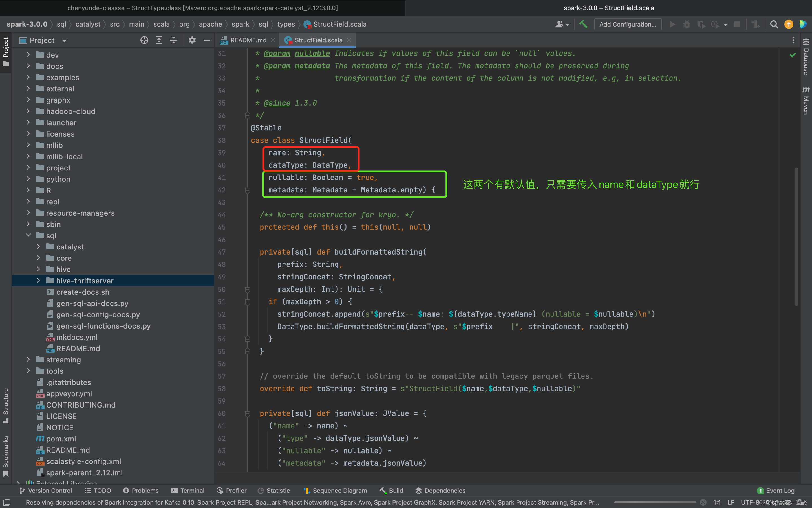Open the Sequence Diagram tool window
The height and width of the screenshot is (508, 812).
coord(335,491)
